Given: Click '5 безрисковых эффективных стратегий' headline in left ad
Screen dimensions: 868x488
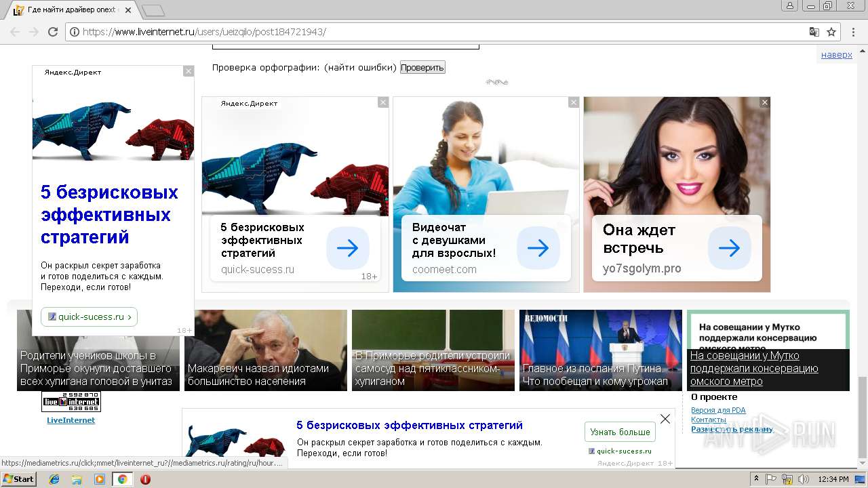Looking at the screenshot, I should (109, 215).
